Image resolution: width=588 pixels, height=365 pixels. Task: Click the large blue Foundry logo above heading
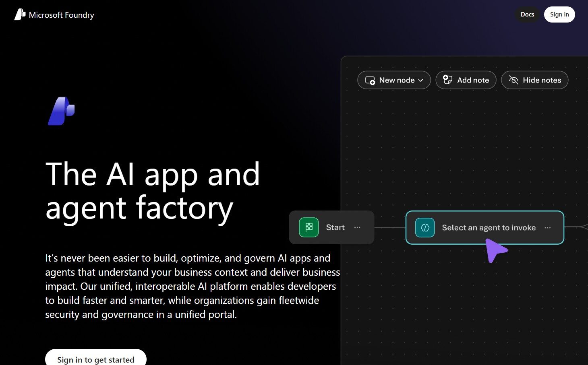click(x=61, y=111)
